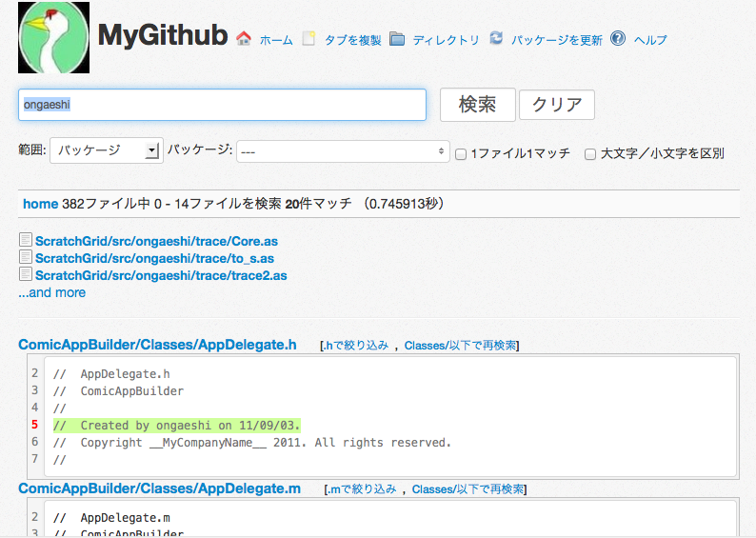
Task: Open the パッケージ selection dropdown
Action: pyautogui.click(x=343, y=151)
